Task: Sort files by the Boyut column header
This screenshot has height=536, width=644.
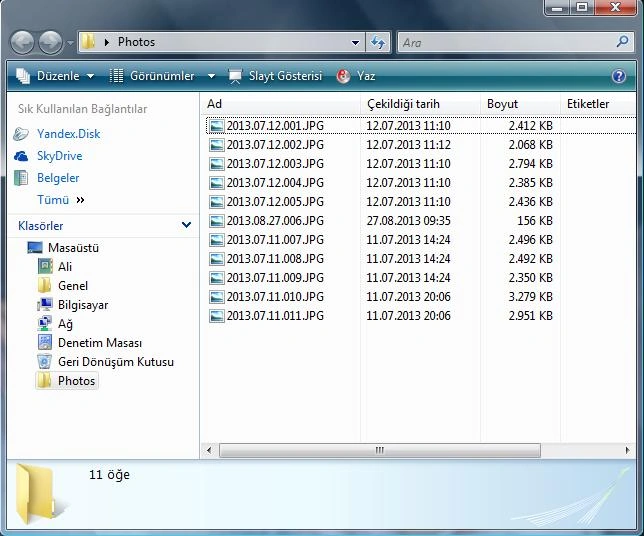Action: (x=520, y=104)
